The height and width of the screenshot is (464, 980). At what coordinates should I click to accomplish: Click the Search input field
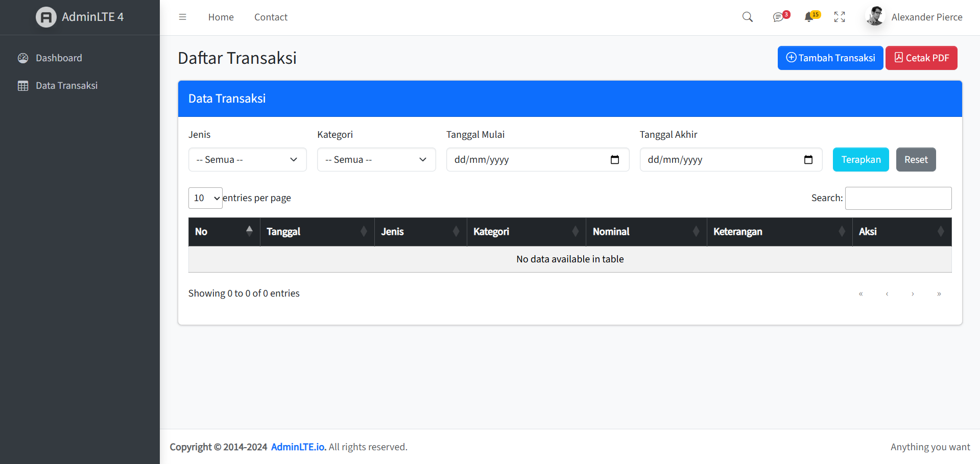[x=898, y=198]
